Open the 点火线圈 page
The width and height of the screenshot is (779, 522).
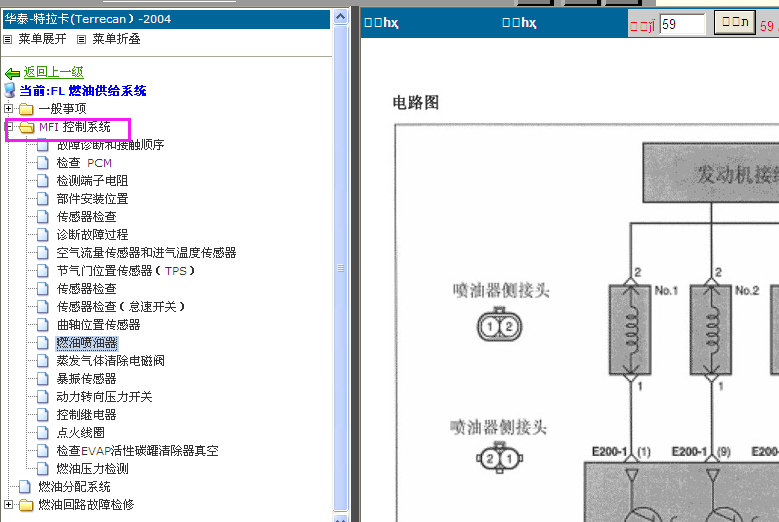coord(80,432)
